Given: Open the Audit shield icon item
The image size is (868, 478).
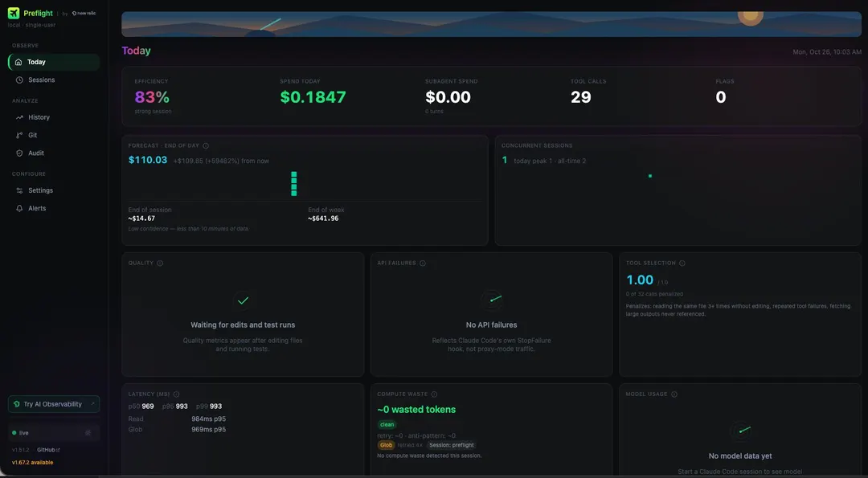Looking at the screenshot, I should click(x=19, y=153).
